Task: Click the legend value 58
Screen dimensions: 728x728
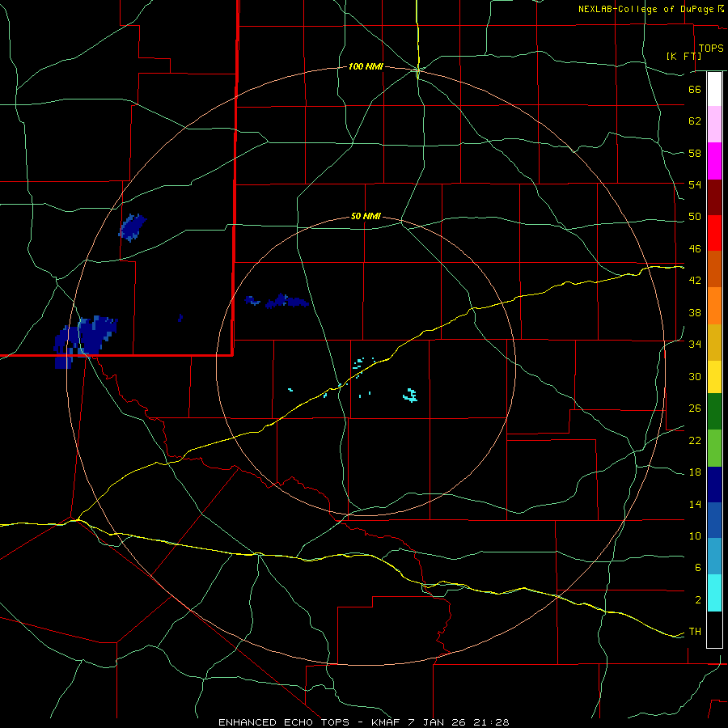Action: [695, 153]
